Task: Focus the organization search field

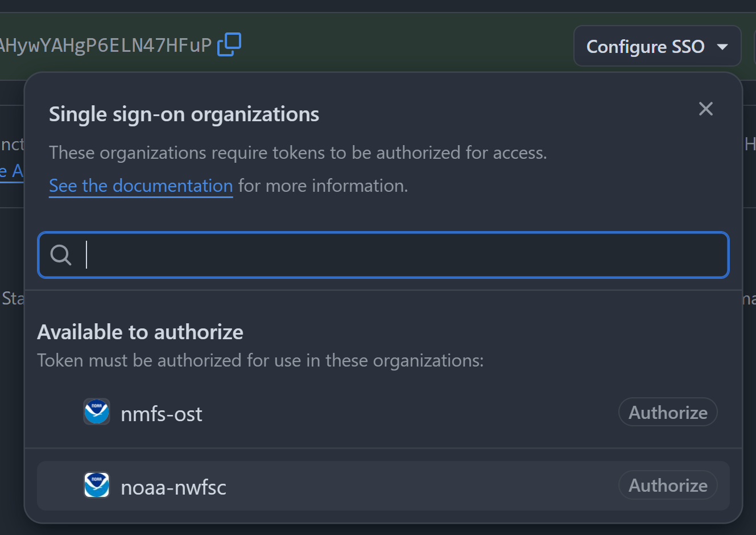Action: [383, 255]
